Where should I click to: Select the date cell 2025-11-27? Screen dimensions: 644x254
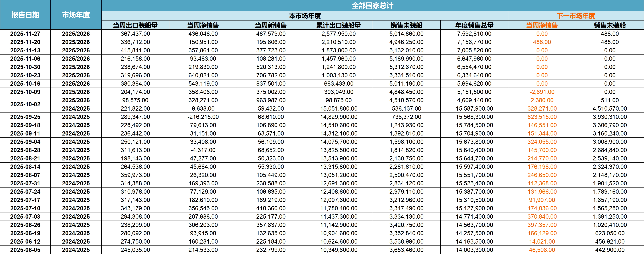[25, 34]
